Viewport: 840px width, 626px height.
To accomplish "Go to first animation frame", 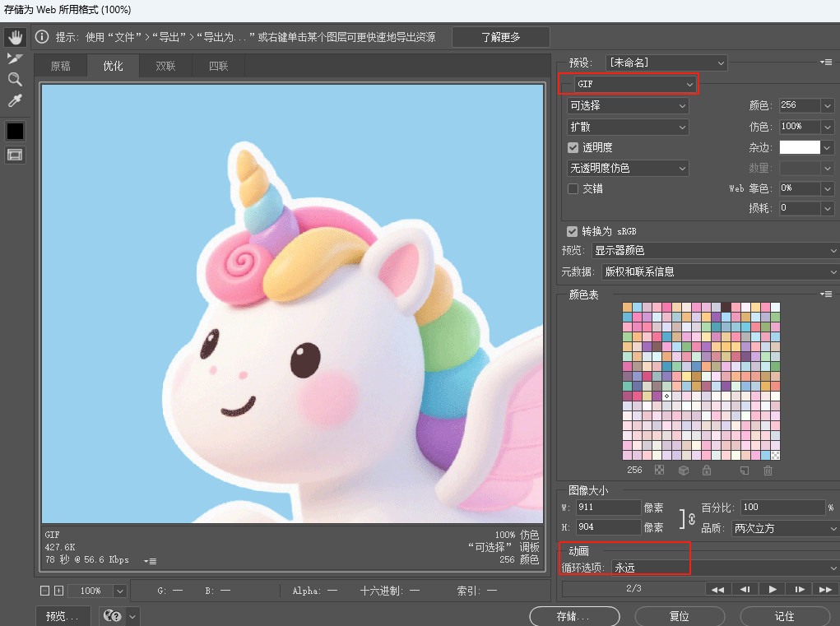I will [x=718, y=590].
